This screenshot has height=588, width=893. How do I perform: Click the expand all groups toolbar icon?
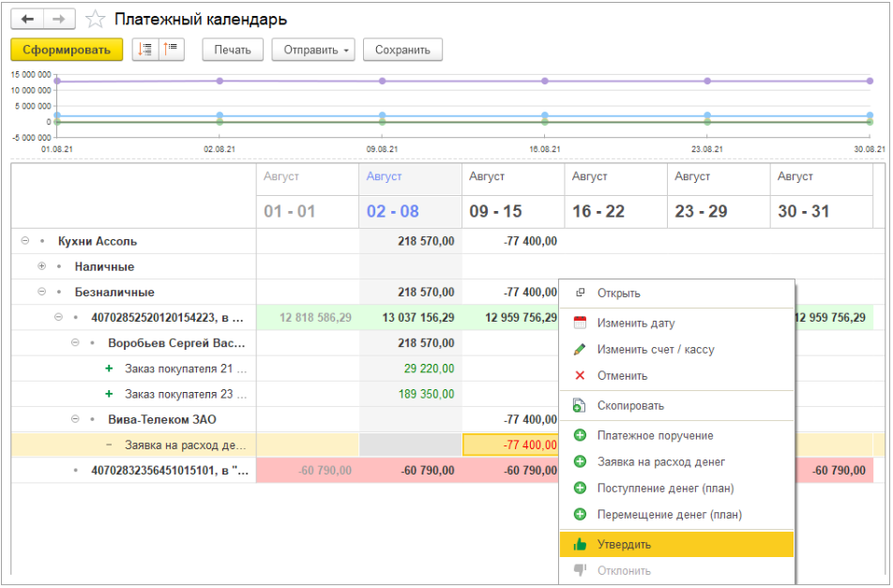click(x=173, y=50)
